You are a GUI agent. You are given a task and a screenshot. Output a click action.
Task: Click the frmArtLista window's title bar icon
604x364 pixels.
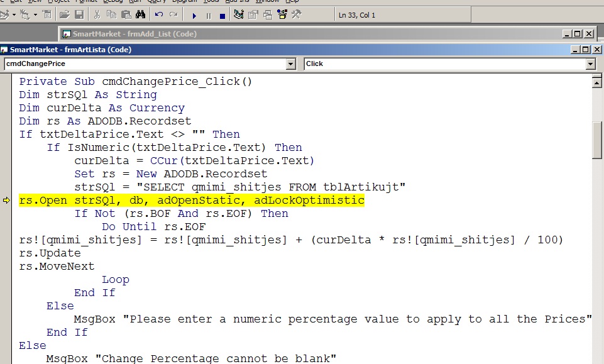click(4, 50)
